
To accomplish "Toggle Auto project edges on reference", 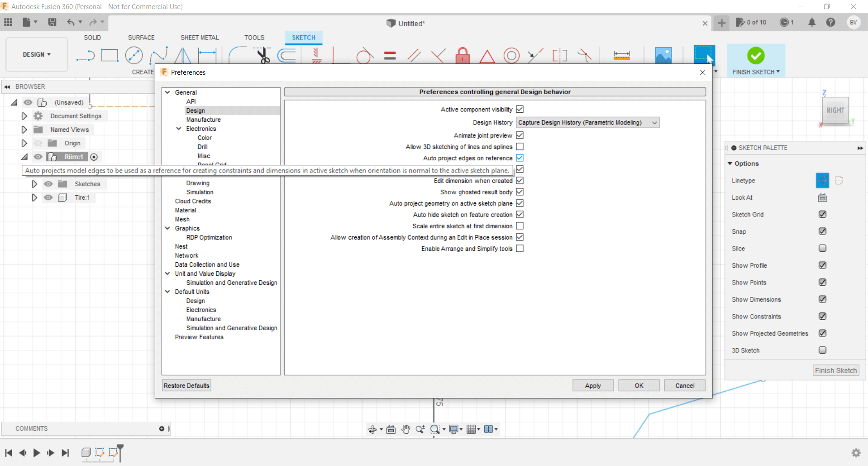I will click(x=520, y=158).
